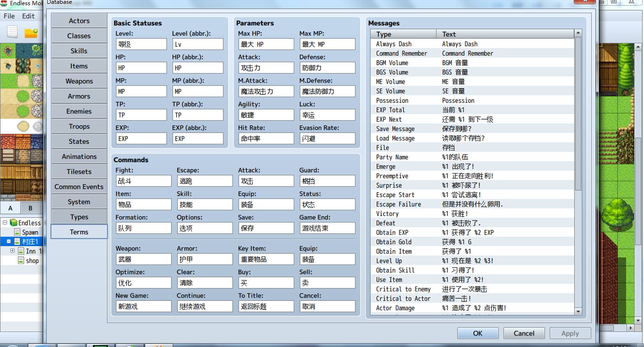The image size is (644, 347).
Task: Select the Spawn map in the tree
Action: pos(30,232)
